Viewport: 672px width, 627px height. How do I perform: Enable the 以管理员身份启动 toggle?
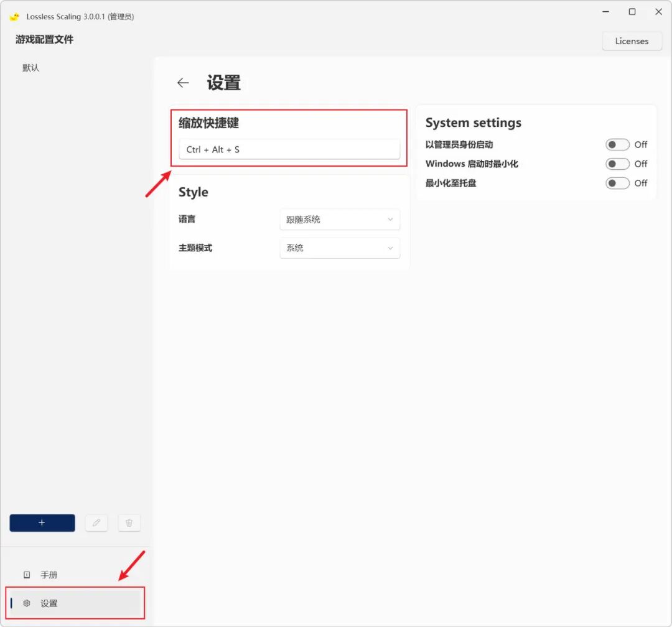(617, 144)
